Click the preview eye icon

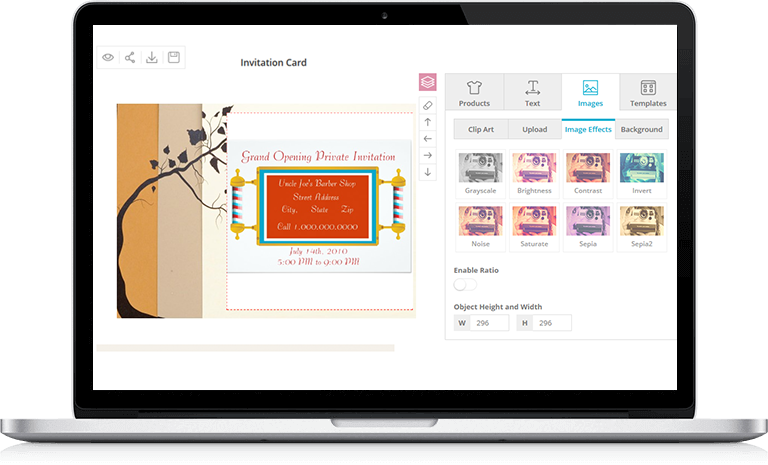(x=108, y=58)
